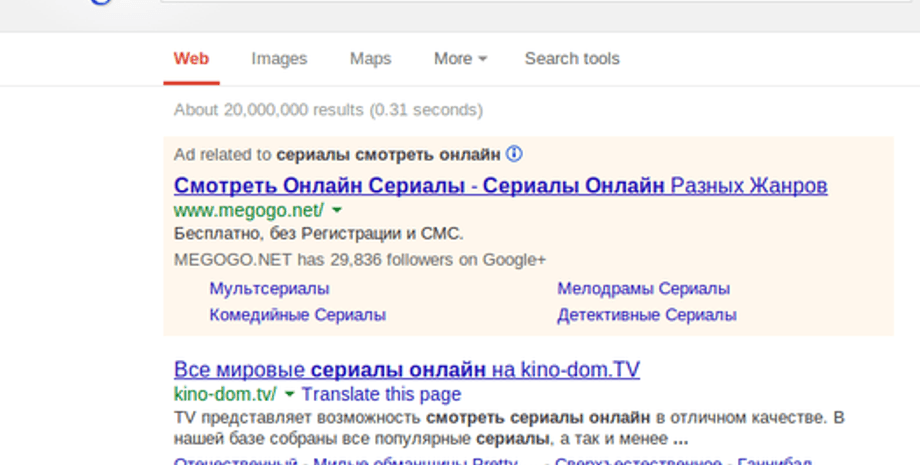Open the Комедийные Сериалы sitelink
Screen dimensions: 920x465
tap(297, 315)
